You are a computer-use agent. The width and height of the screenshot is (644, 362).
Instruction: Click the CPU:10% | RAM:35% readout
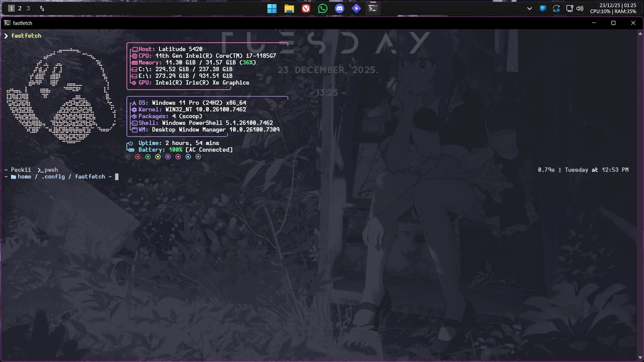coord(613,12)
